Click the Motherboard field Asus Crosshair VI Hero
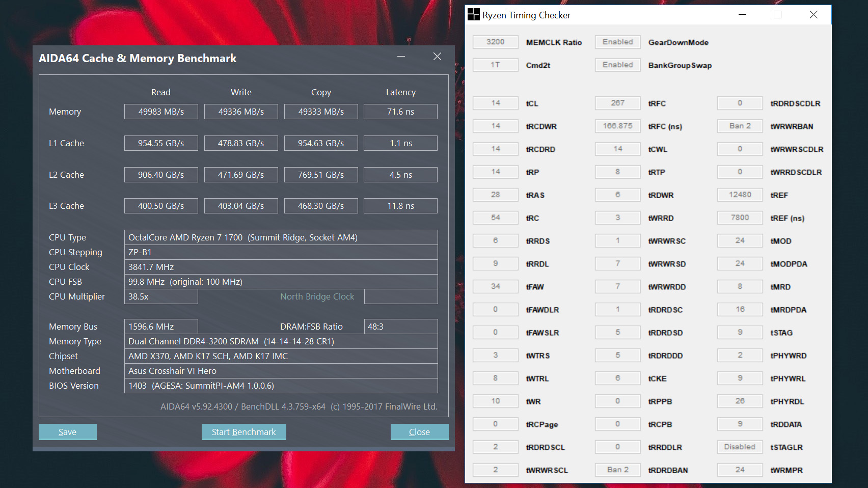 click(x=281, y=371)
